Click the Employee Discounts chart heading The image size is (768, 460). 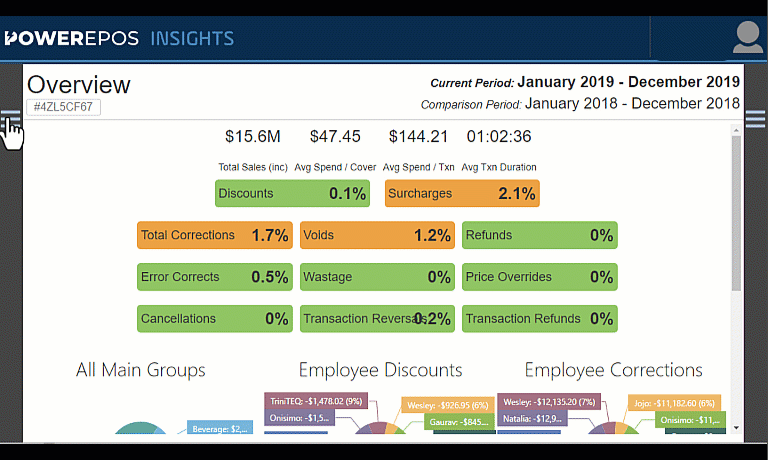point(380,370)
